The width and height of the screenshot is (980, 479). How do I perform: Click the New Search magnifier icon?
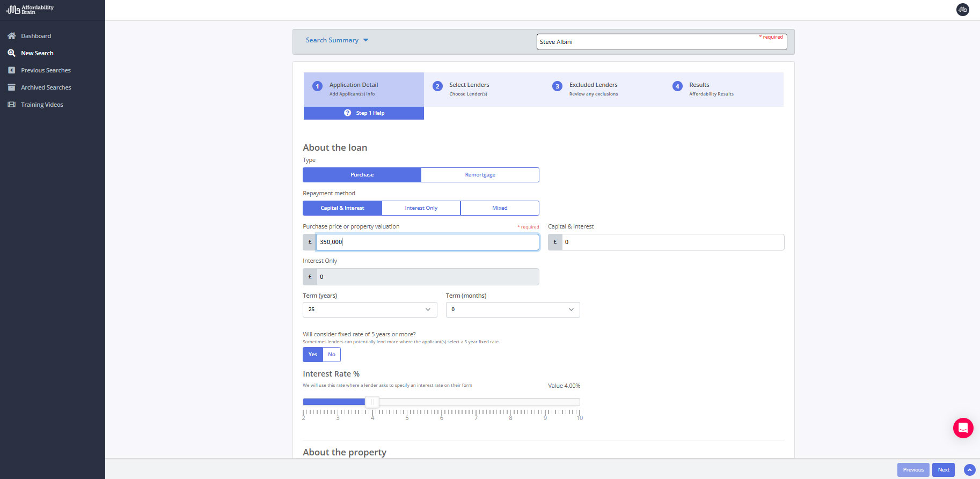point(11,53)
